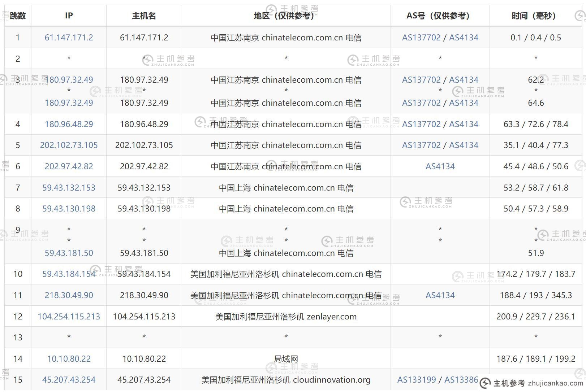
Task: Select the IP column header
Action: (x=69, y=16)
